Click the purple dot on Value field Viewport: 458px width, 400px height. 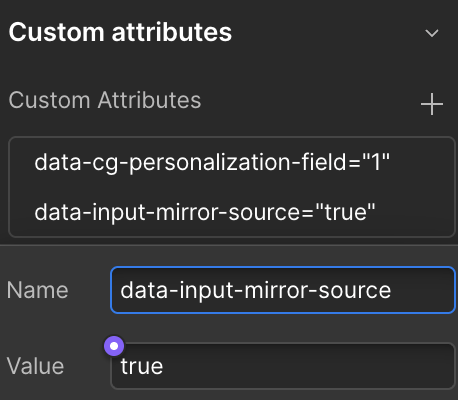tap(114, 346)
